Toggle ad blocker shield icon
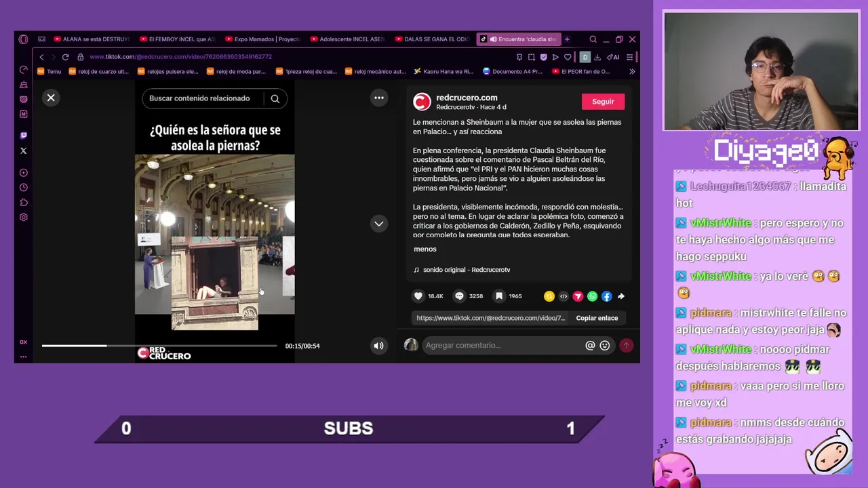Viewport: 868px width, 488px height. [543, 57]
